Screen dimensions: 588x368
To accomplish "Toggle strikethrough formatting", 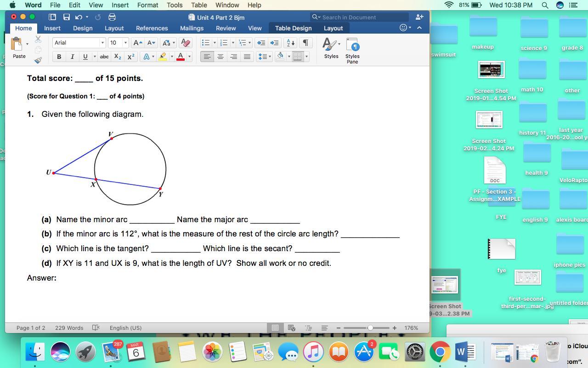I will tap(104, 57).
